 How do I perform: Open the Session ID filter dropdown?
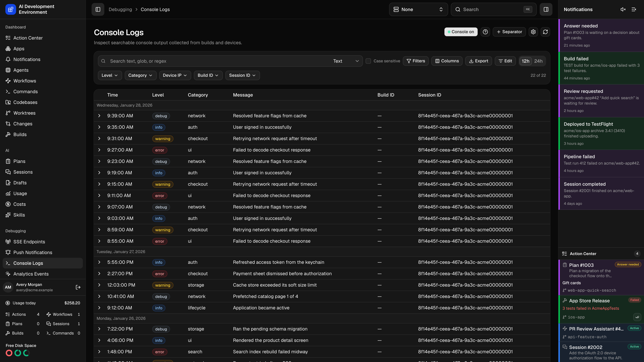(242, 75)
